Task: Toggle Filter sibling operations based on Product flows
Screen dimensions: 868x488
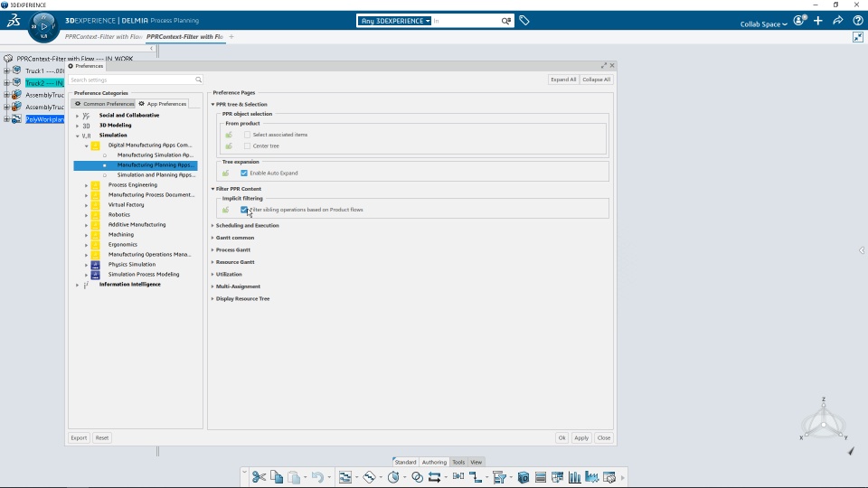Action: (243, 210)
